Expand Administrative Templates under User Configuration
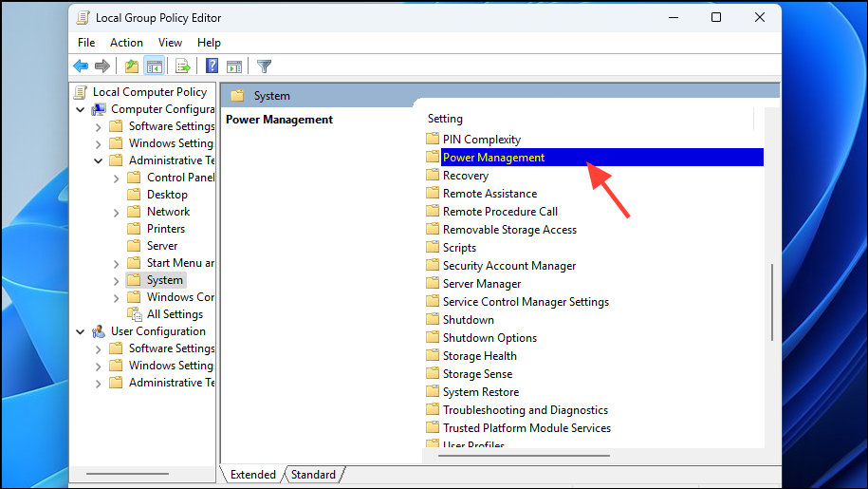The width and height of the screenshot is (868, 489). tap(98, 384)
